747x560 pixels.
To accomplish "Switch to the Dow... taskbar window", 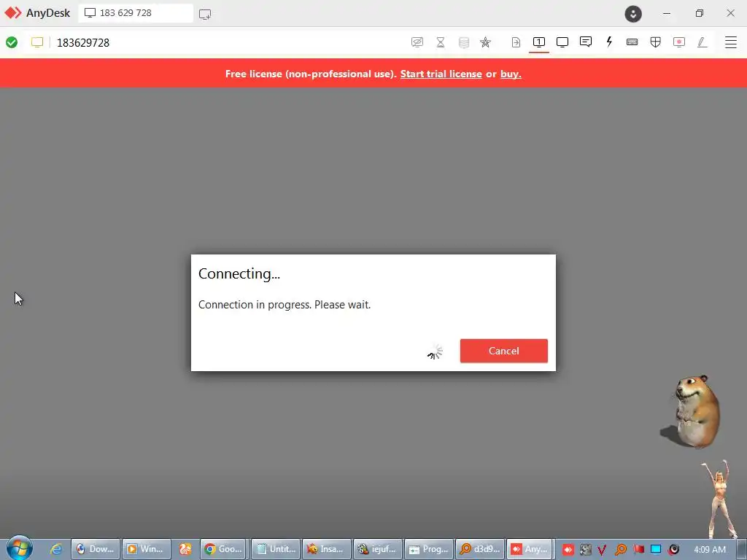I will pos(96,549).
